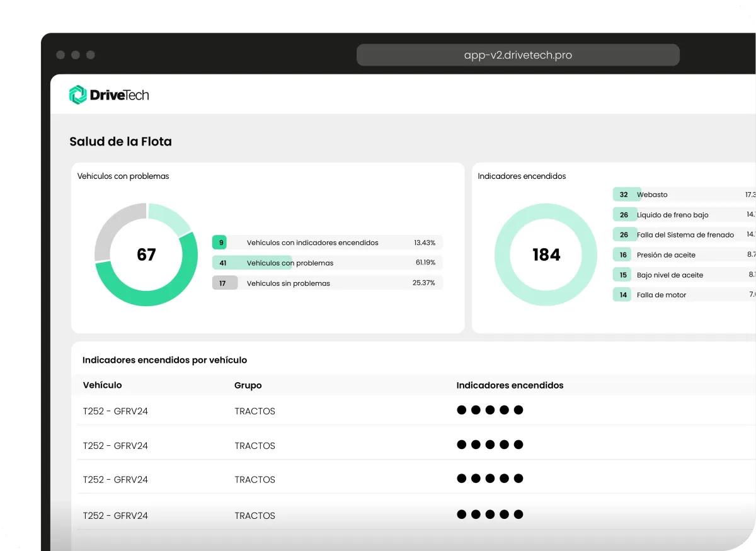
Task: Open the Falla del Sistema de frenado entry
Action: click(685, 235)
